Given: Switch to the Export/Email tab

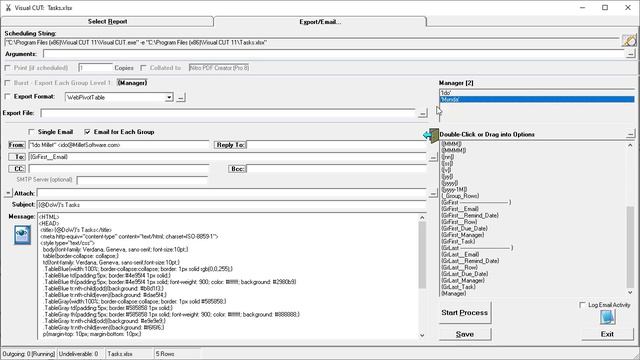Looking at the screenshot, I should [320, 22].
